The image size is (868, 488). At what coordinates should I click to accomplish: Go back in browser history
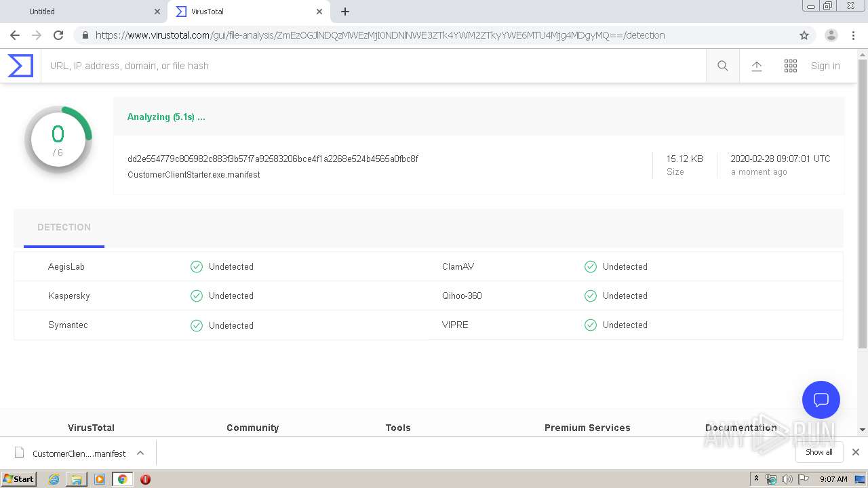15,35
